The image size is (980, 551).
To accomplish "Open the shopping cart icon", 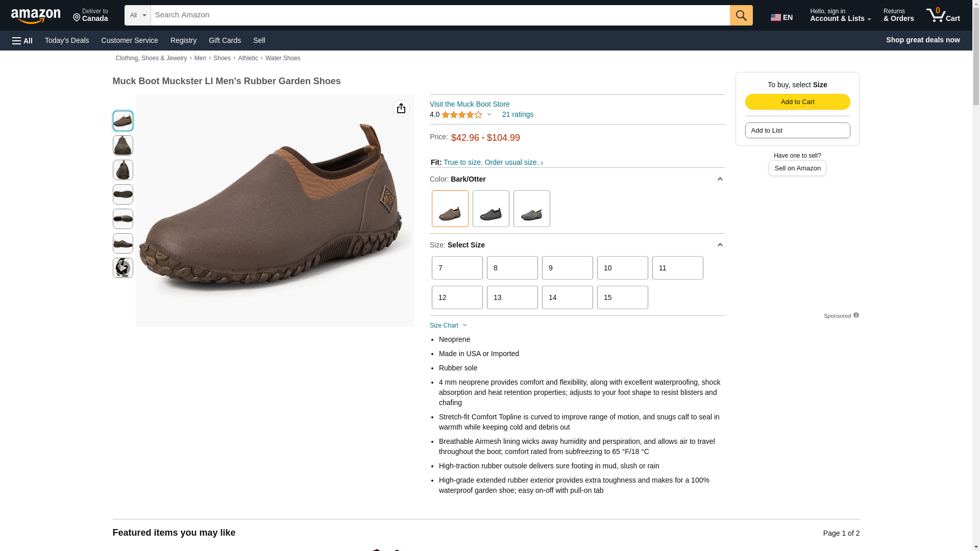I will point(943,15).
